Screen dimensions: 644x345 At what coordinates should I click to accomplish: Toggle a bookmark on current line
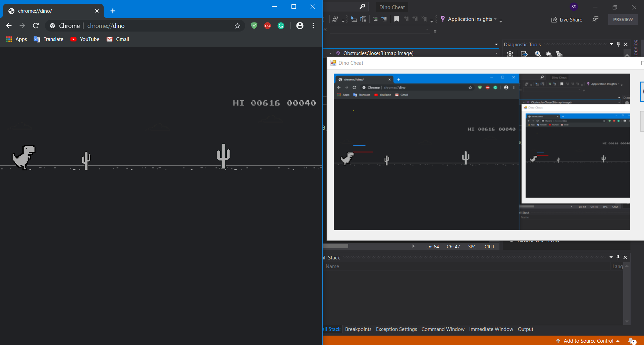click(396, 19)
